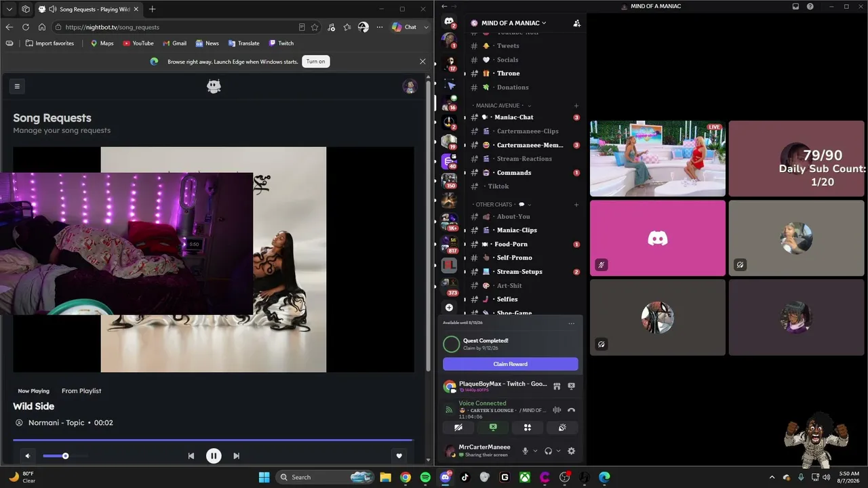The image size is (868, 488).
Task: Adjust the Nightbot volume slider
Action: [65, 456]
